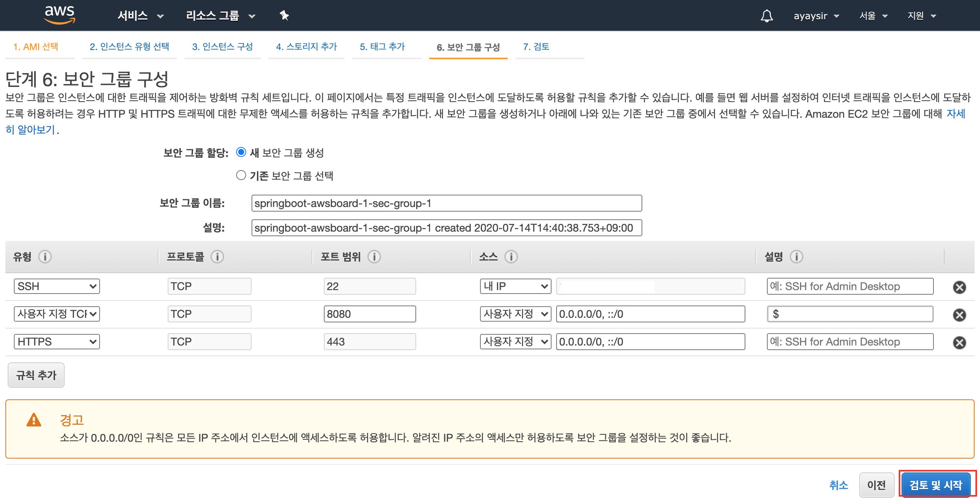The height and width of the screenshot is (504, 980).
Task: Click the 규칙 추가 button
Action: (x=36, y=375)
